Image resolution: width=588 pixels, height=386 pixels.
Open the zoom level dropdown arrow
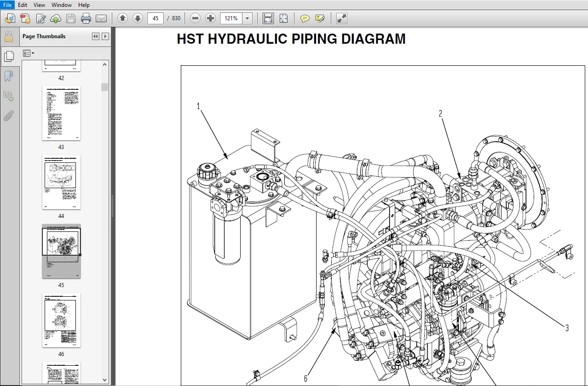point(248,18)
